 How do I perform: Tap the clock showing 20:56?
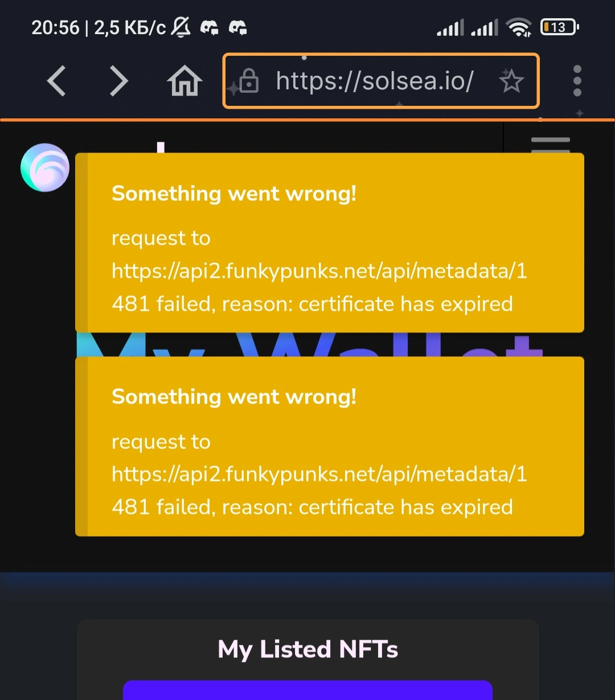pyautogui.click(x=55, y=27)
